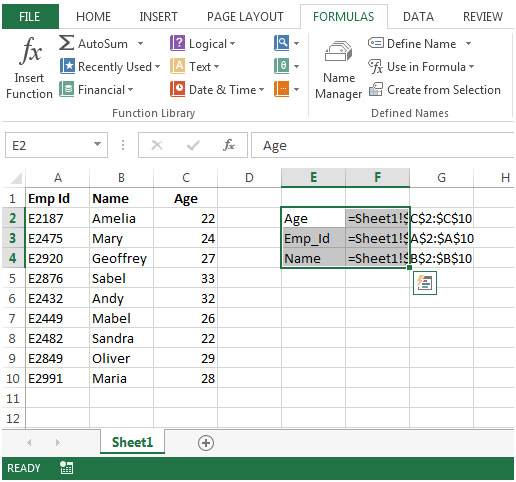Select row 5 header
Viewport: 516px width, 482px height.
[13, 278]
